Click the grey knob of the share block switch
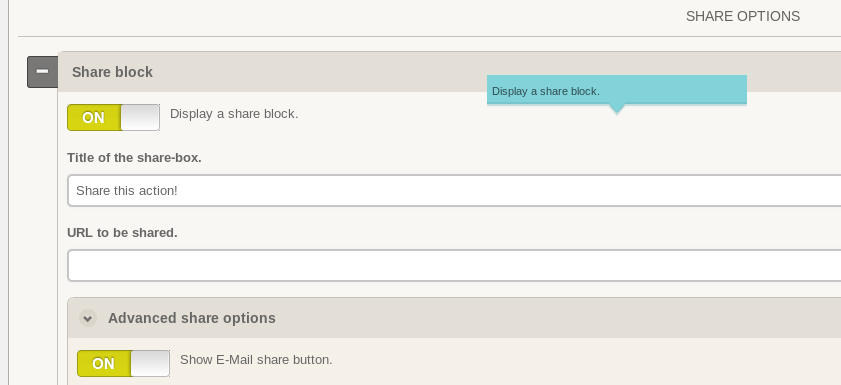 (140, 117)
